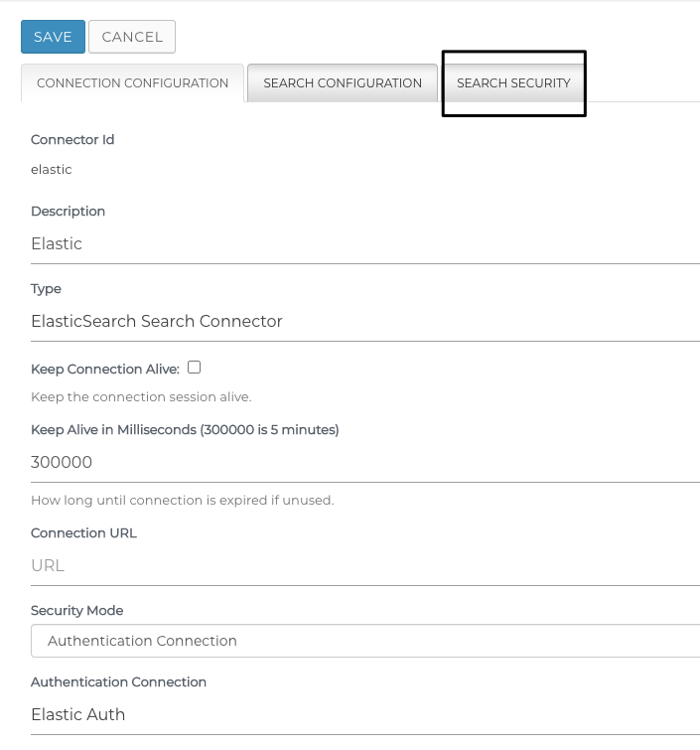Expand the Security Mode dropdown
The image size is (700, 750).
365,641
